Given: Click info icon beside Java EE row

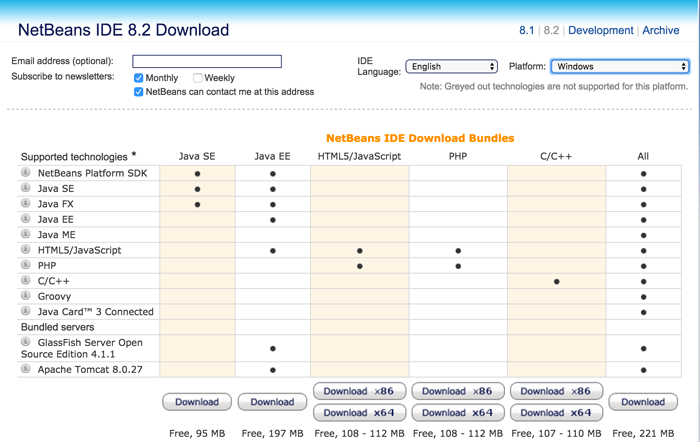Looking at the screenshot, I should coord(26,218).
